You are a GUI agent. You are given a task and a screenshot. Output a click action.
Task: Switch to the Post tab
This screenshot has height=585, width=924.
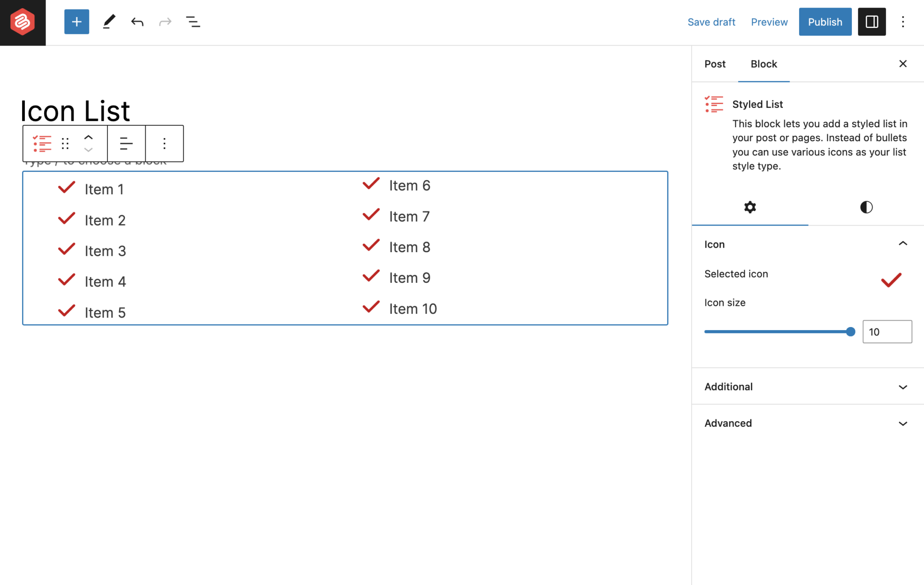tap(715, 64)
